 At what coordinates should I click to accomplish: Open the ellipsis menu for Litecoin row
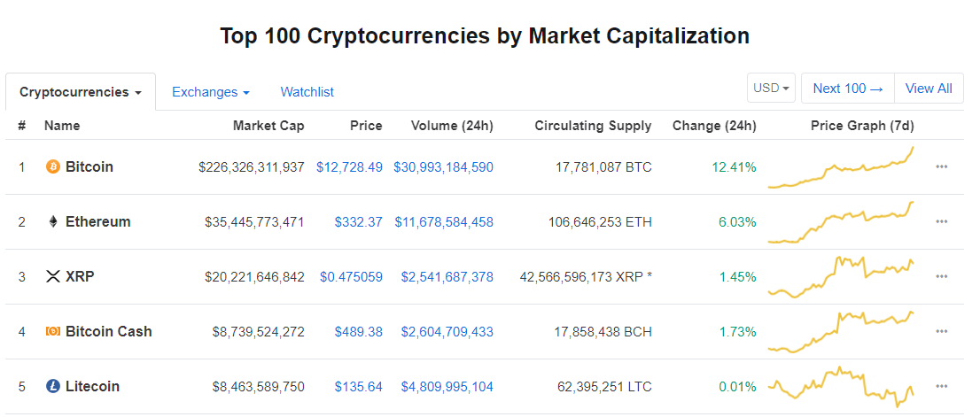pyautogui.click(x=941, y=387)
